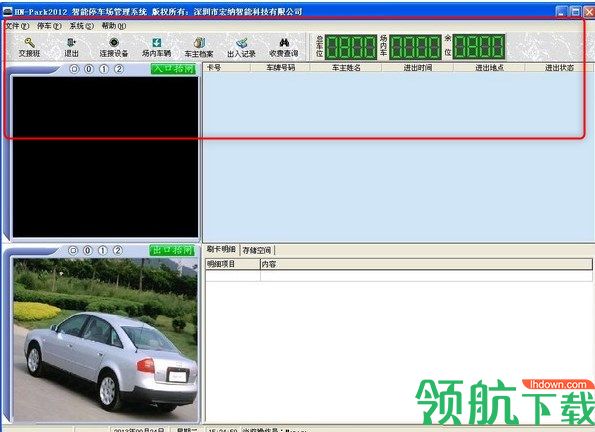This screenshot has width=595, height=432.
Task: Switch to the 存储空间 tab
Action: (257, 250)
